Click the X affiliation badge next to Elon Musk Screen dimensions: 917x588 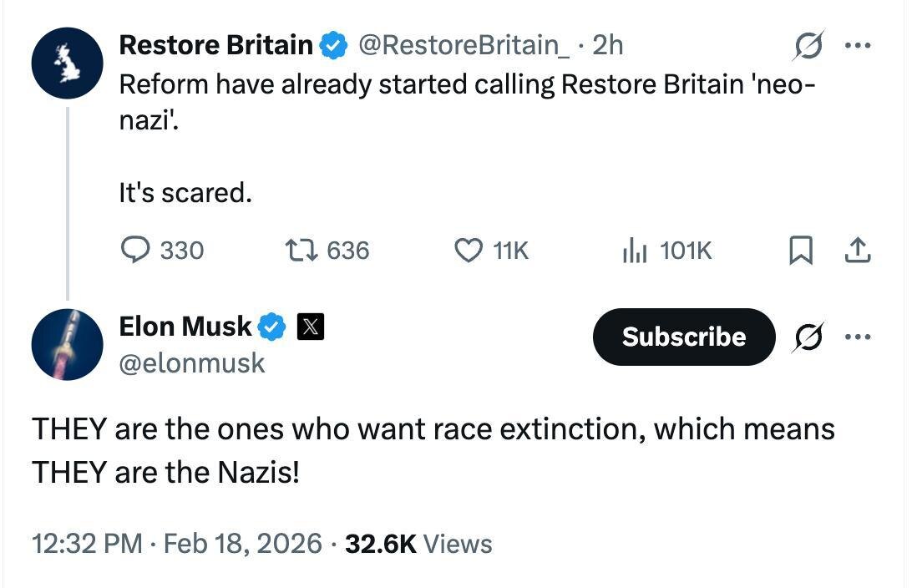coord(311,327)
